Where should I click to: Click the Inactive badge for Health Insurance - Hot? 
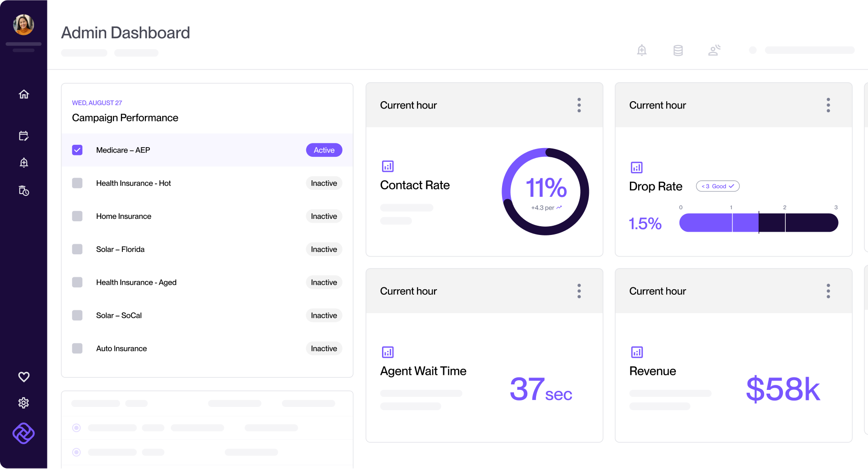[x=324, y=183]
